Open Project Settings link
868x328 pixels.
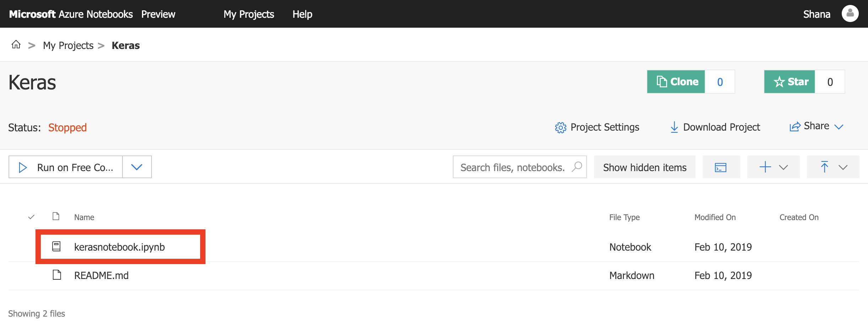pyautogui.click(x=605, y=127)
